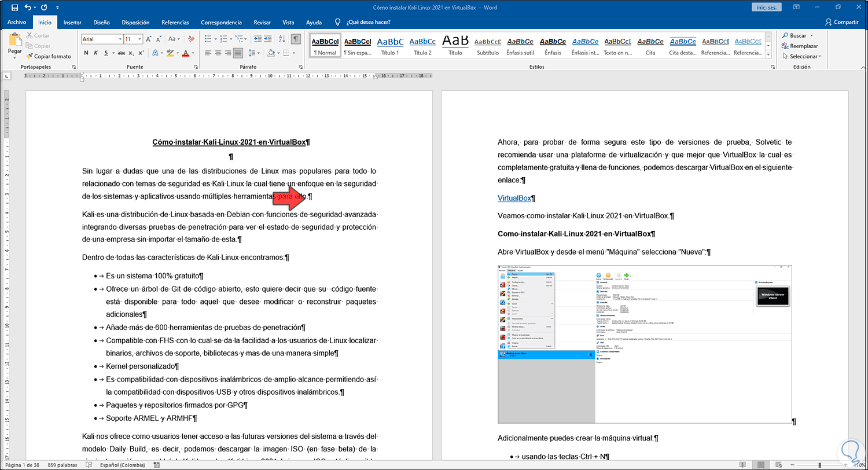Toggle underline (S) formatting

coord(106,53)
